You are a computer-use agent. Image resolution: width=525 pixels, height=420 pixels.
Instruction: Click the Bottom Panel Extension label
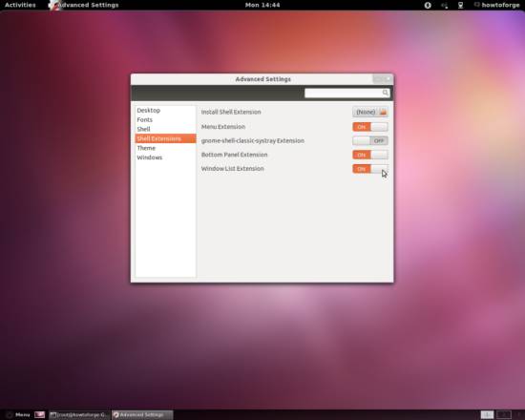235,155
